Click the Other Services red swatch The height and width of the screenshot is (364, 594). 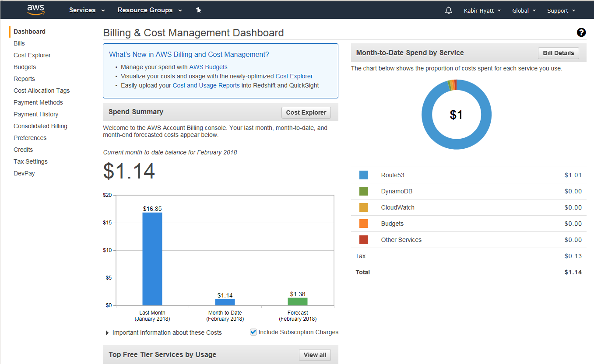click(364, 240)
